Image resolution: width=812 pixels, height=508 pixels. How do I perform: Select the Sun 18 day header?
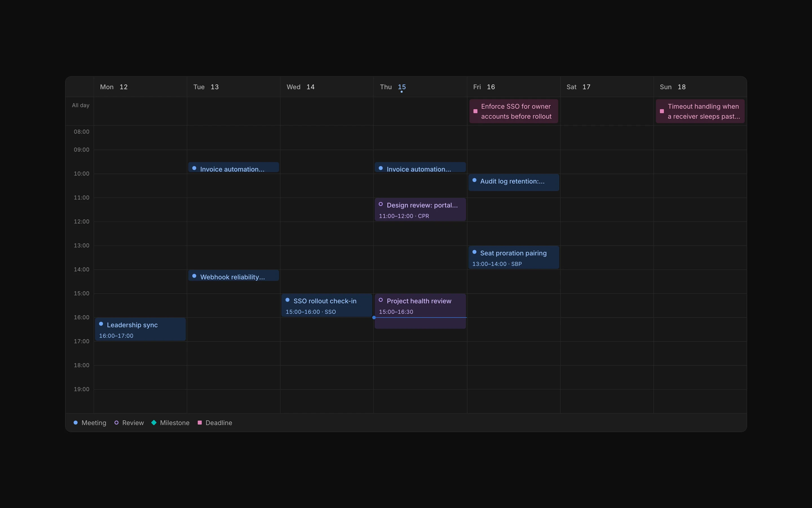tap(700, 87)
